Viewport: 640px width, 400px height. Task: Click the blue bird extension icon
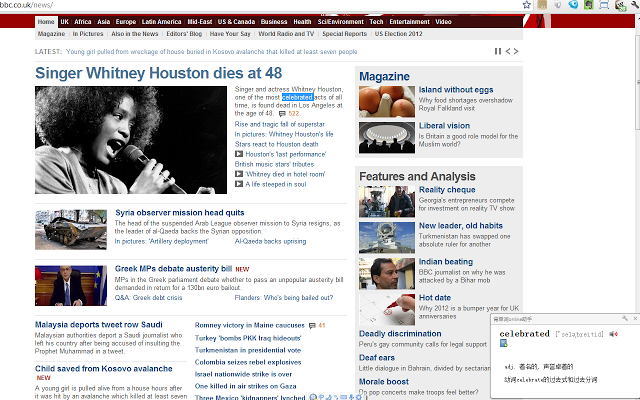click(x=573, y=5)
